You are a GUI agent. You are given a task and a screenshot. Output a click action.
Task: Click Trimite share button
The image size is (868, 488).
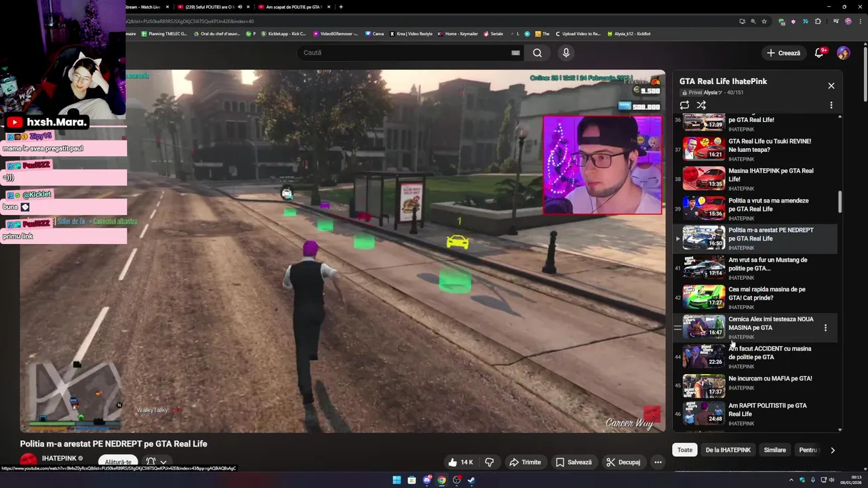tap(526, 462)
